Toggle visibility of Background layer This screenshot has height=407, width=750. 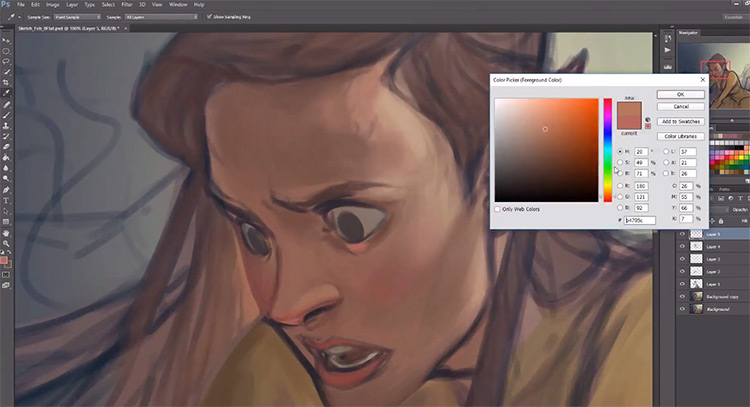pyautogui.click(x=682, y=309)
